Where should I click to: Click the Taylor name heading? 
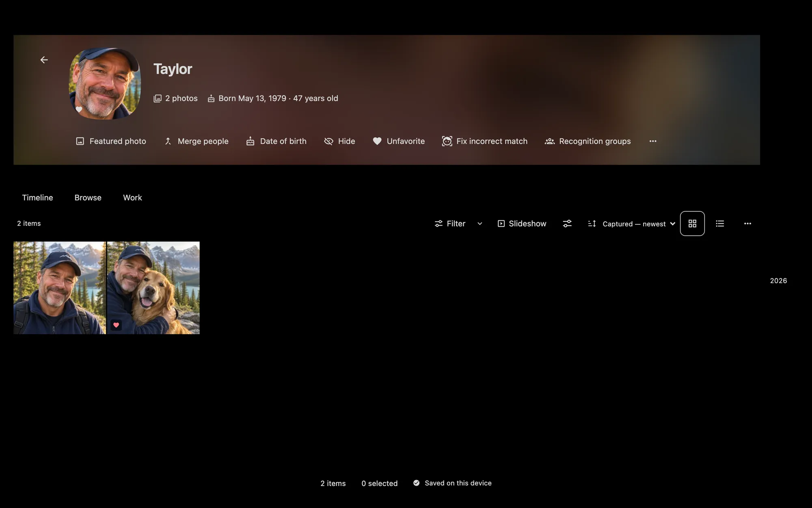(173, 69)
